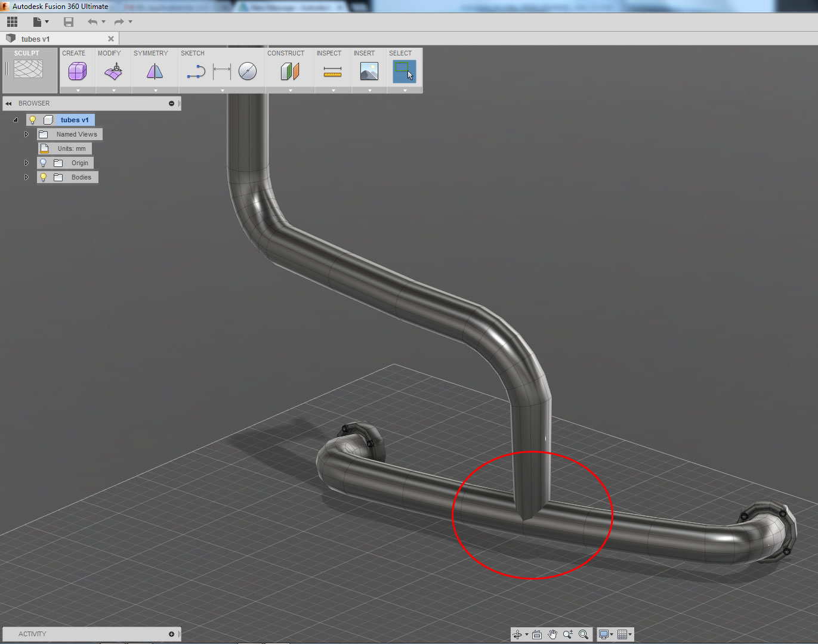
Task: Use the Zoom magnifier in navigation bar
Action: pos(568,634)
